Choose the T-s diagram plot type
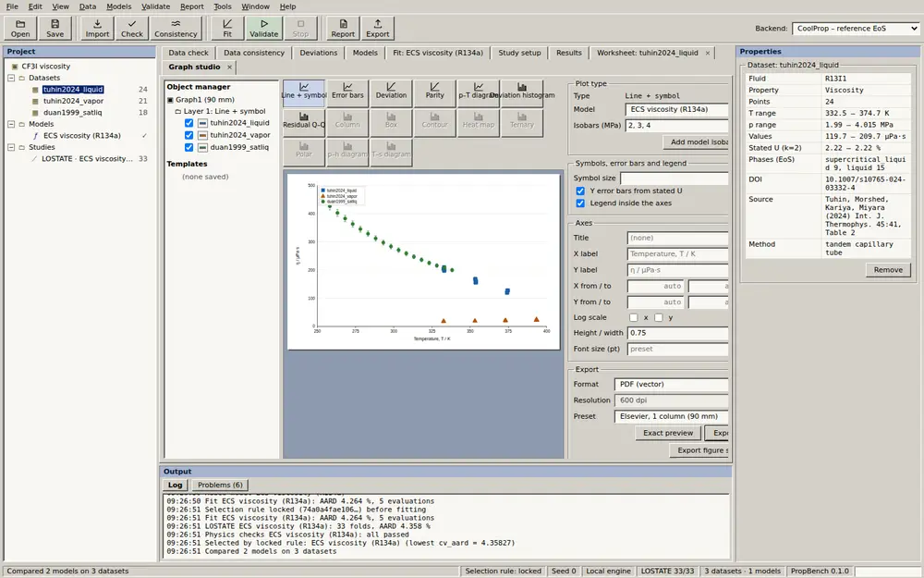The width and height of the screenshot is (924, 578). (391, 153)
